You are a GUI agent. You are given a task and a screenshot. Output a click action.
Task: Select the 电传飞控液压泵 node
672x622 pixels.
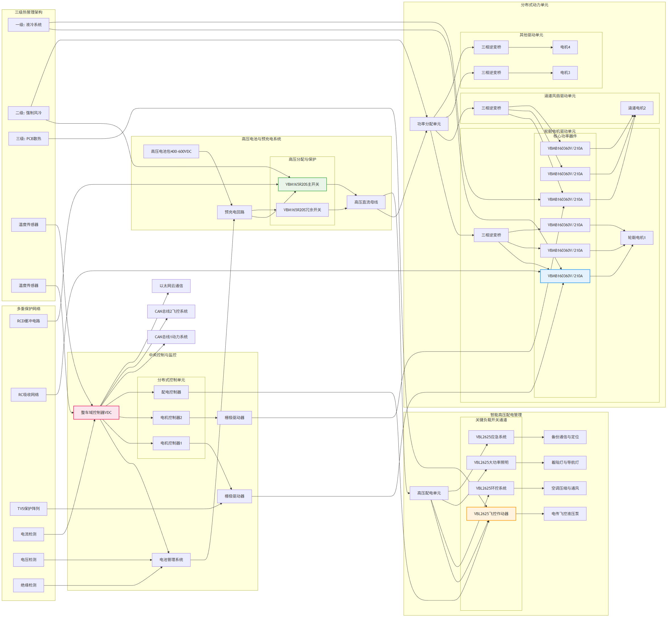coord(565,514)
